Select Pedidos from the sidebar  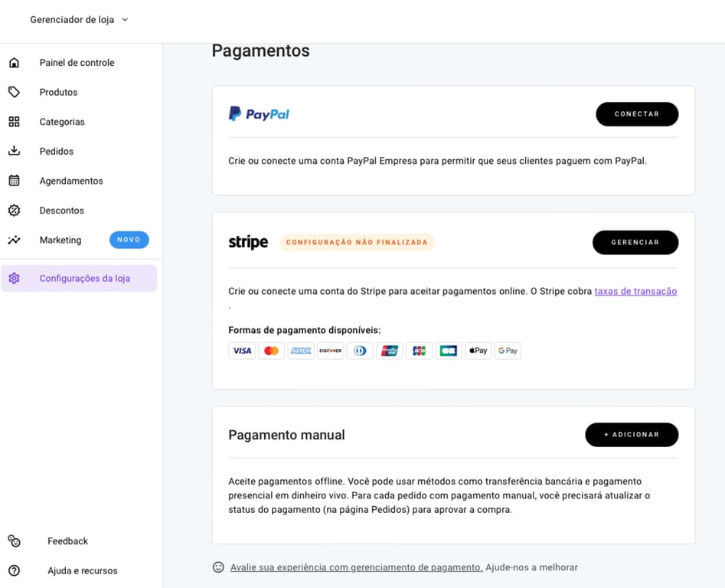coord(56,151)
